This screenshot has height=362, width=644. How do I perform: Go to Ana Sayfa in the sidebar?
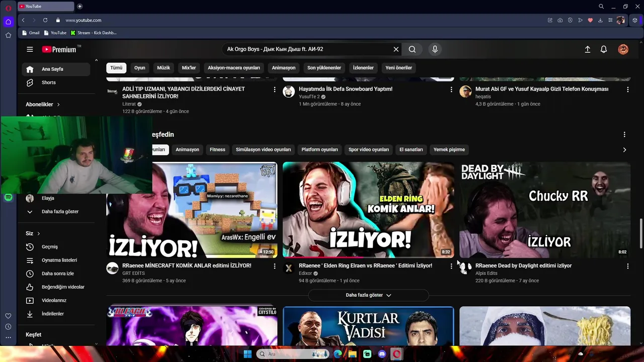click(56, 69)
